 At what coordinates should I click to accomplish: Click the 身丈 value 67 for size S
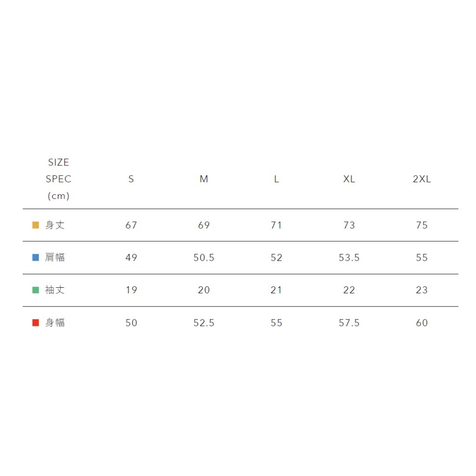(x=131, y=225)
